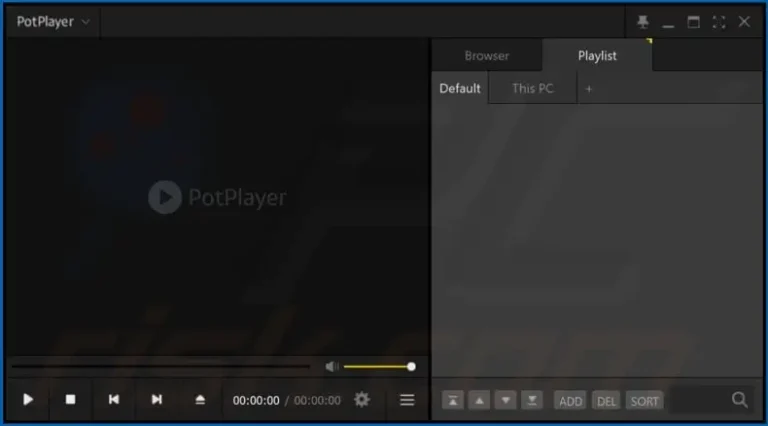This screenshot has height=426, width=768.
Task: Open a file with the eject icon
Action: pos(200,400)
